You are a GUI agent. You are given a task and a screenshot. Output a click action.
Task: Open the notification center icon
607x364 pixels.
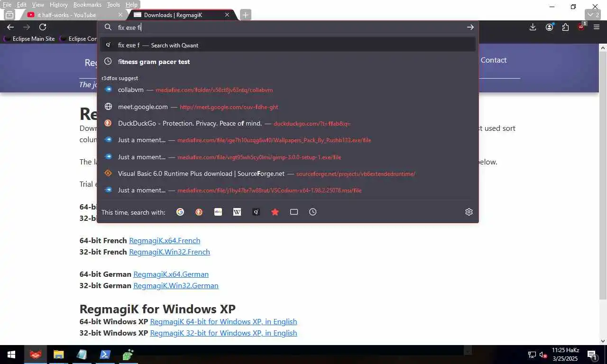point(592,355)
